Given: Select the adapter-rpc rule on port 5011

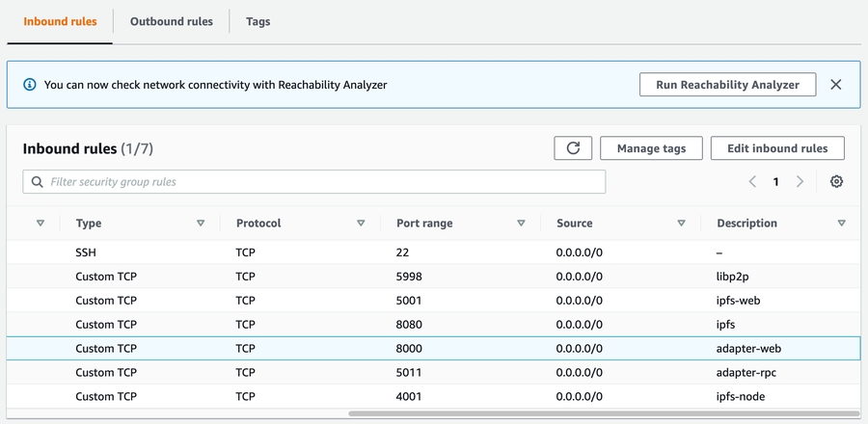Looking at the screenshot, I should pyautogui.click(x=434, y=372).
